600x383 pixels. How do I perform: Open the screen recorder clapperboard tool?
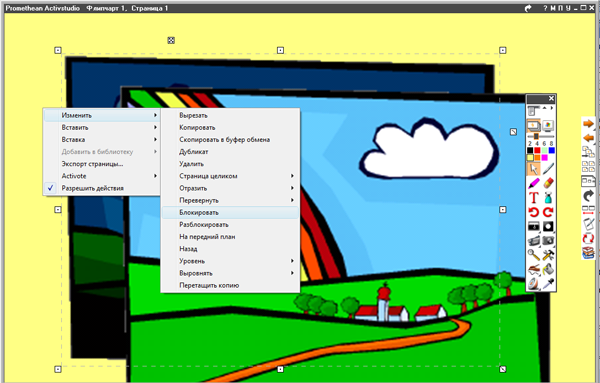click(x=533, y=241)
